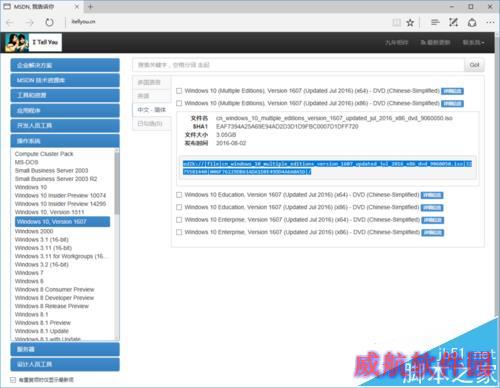Expand the 服务器 sidebar section

(x=65, y=349)
